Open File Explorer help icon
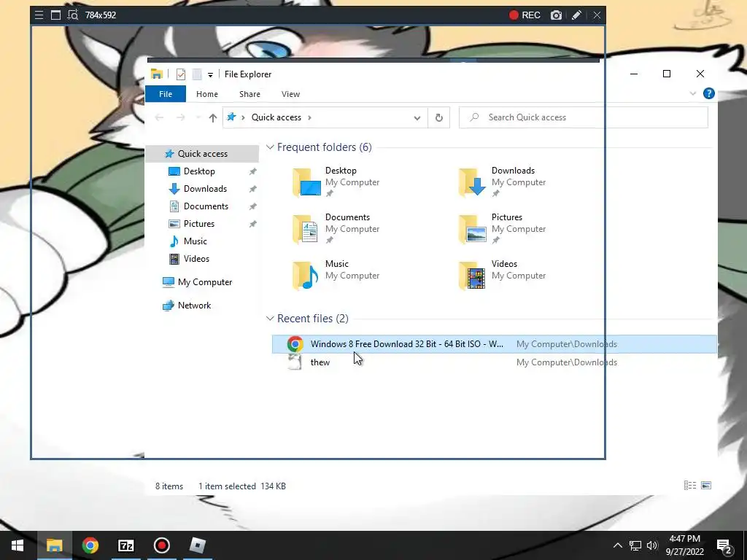 (709, 93)
